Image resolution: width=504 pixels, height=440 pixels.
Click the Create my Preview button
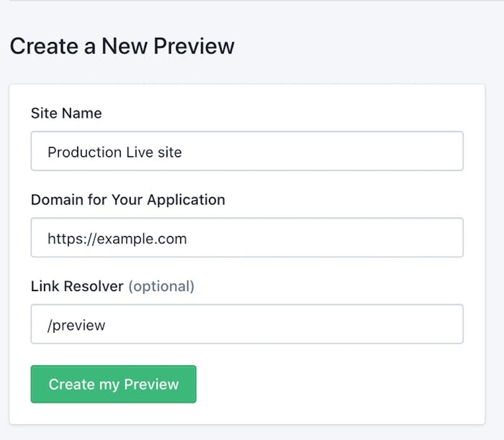(x=113, y=384)
